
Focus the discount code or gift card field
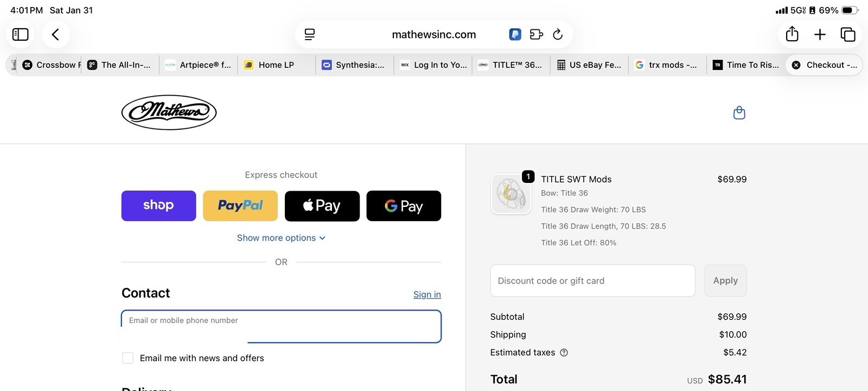[x=592, y=281]
